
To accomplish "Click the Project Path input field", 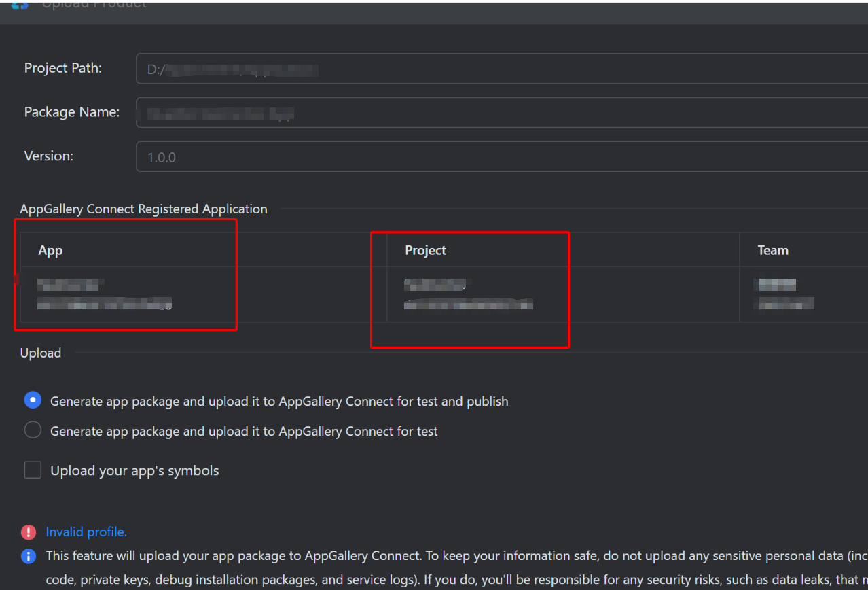I will (x=501, y=69).
